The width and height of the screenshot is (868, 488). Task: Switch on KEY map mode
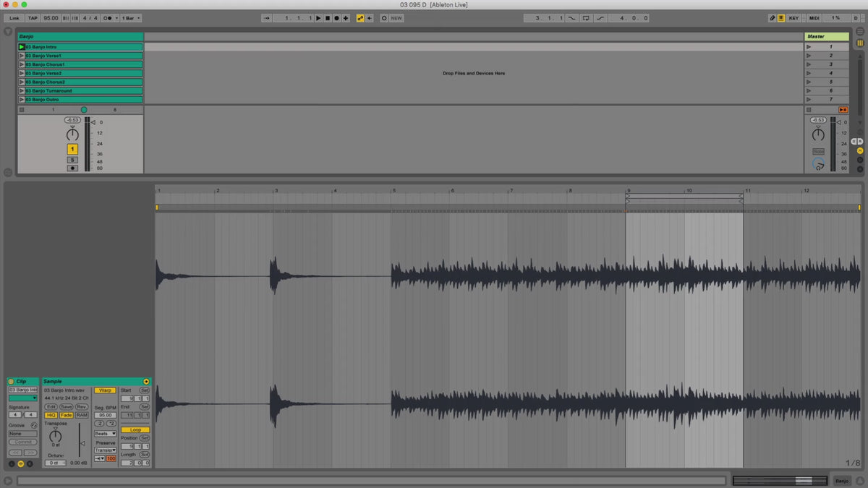click(793, 18)
